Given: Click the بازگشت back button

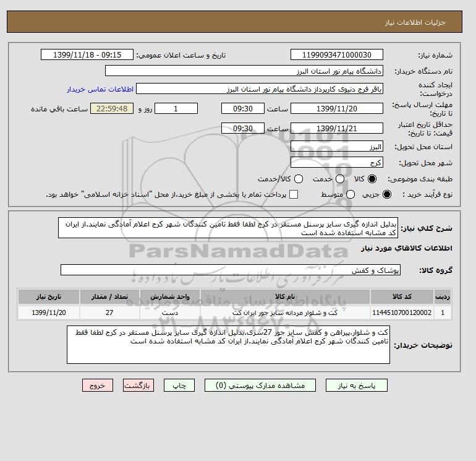Looking at the screenshot, I should point(138,386).
